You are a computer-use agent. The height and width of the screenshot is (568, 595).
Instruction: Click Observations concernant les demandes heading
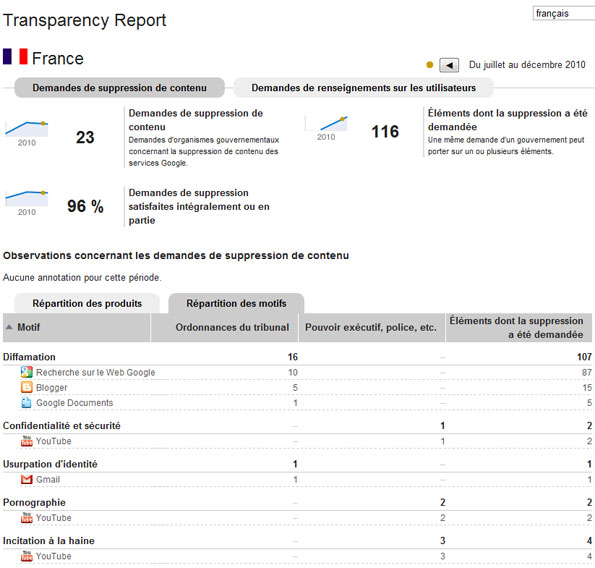176,255
